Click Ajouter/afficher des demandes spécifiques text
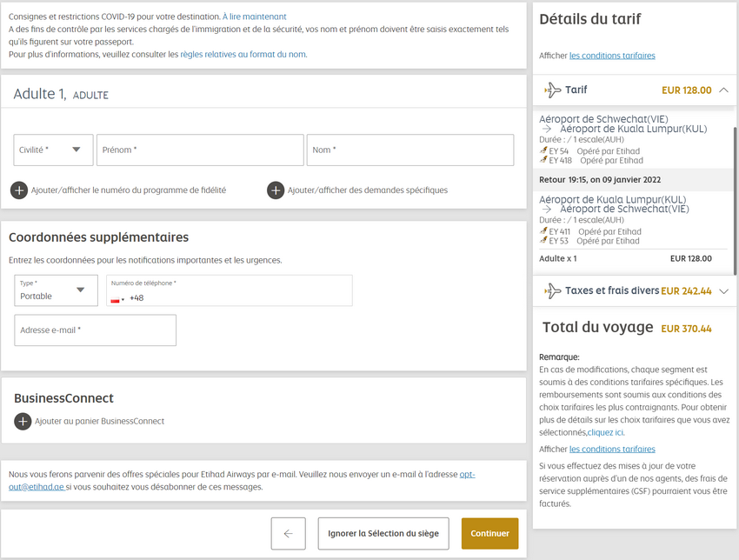 tap(368, 190)
